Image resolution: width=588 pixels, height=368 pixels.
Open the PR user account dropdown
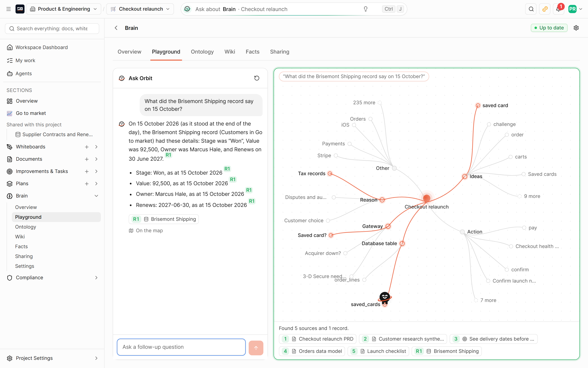coord(575,9)
